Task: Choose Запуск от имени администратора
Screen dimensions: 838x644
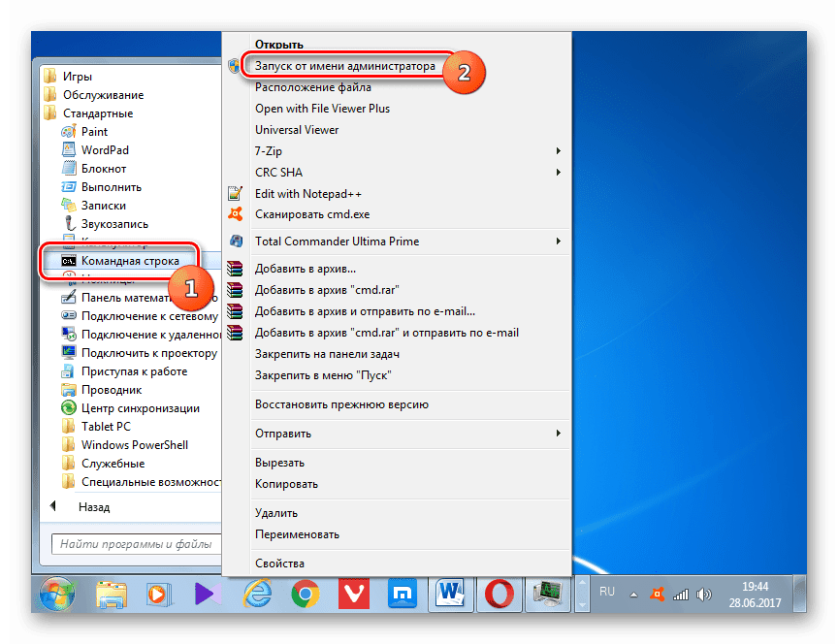Action: tap(344, 66)
